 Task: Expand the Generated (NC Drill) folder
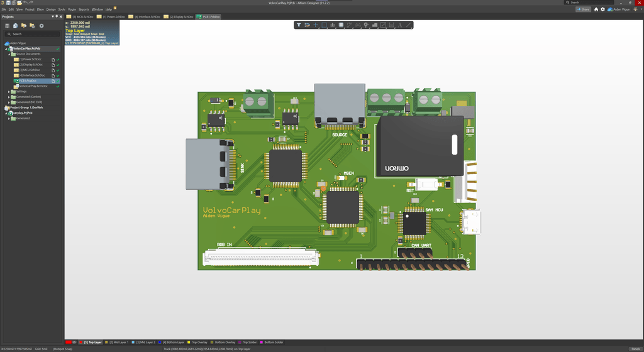click(x=9, y=102)
